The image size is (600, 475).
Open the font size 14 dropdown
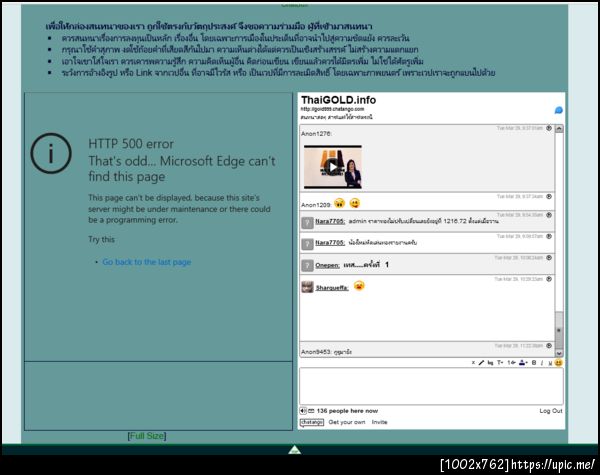pos(511,362)
